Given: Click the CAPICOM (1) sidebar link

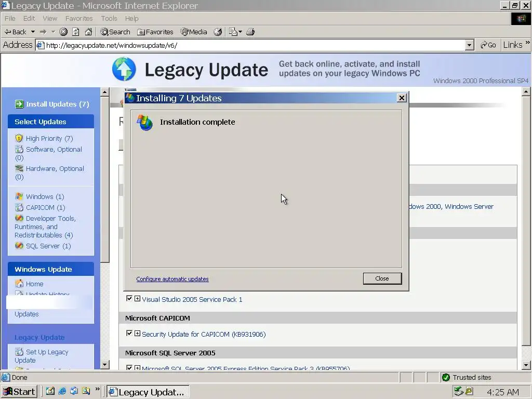Looking at the screenshot, I should point(46,207).
